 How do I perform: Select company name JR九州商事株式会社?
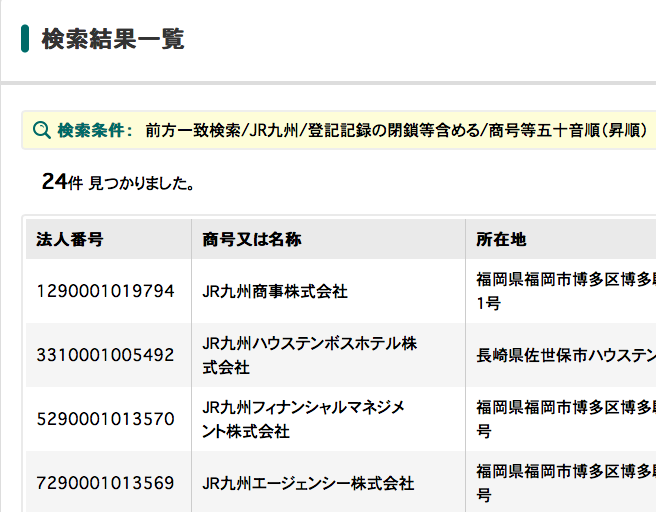pyautogui.click(x=275, y=292)
